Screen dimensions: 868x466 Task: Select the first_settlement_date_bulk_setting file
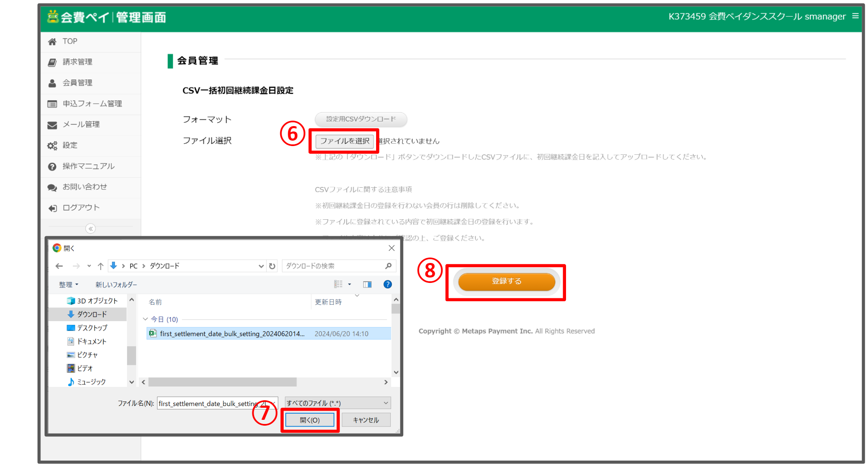[232, 334]
